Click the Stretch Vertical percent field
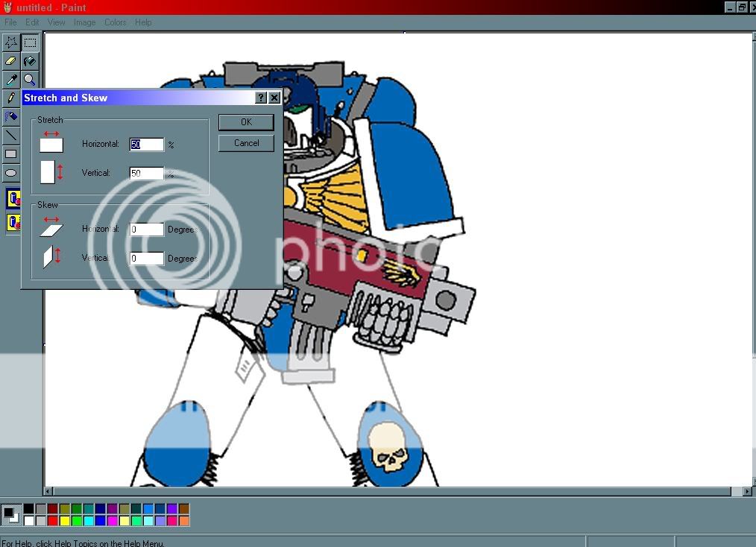Image resolution: width=756 pixels, height=547 pixels. click(146, 174)
